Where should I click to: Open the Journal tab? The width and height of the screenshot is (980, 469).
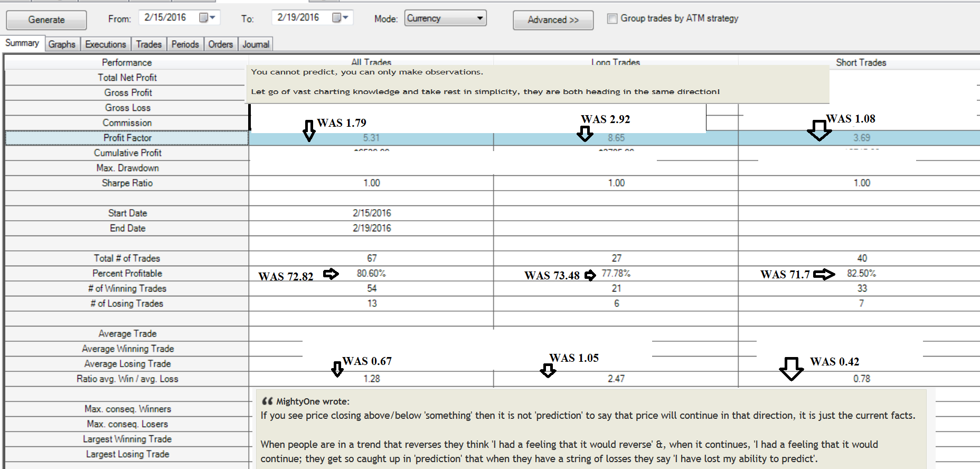(x=256, y=44)
